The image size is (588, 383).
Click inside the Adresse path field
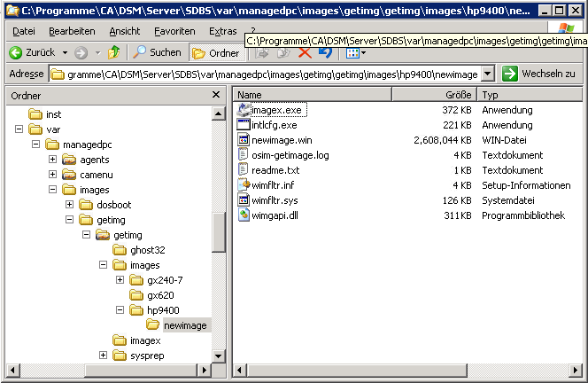pos(265,74)
